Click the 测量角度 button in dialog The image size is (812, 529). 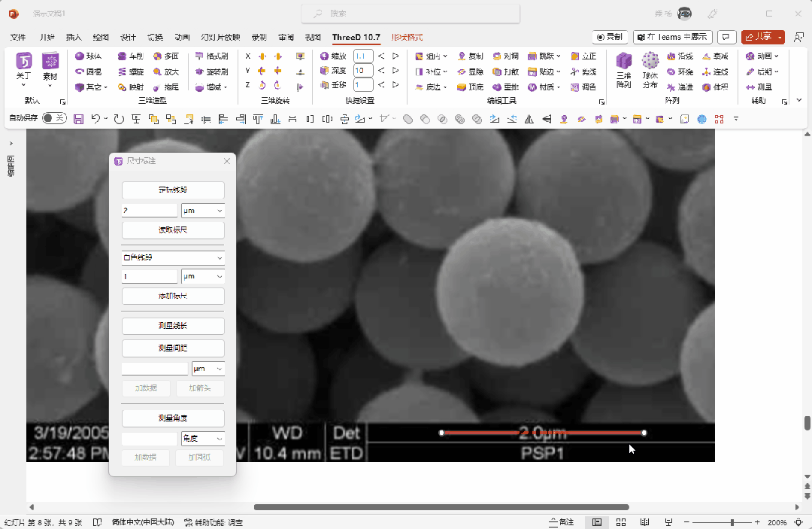coord(173,418)
